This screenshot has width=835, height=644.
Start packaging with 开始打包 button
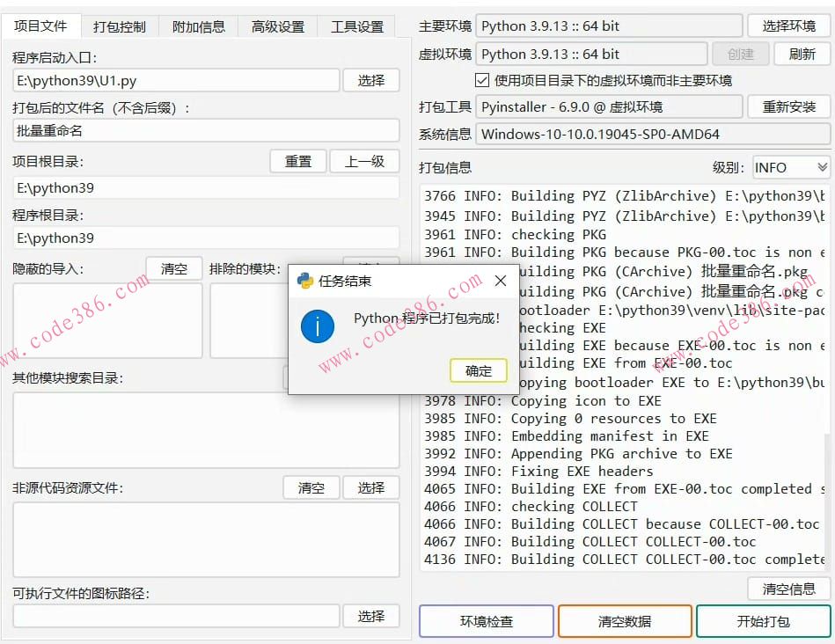[763, 621]
